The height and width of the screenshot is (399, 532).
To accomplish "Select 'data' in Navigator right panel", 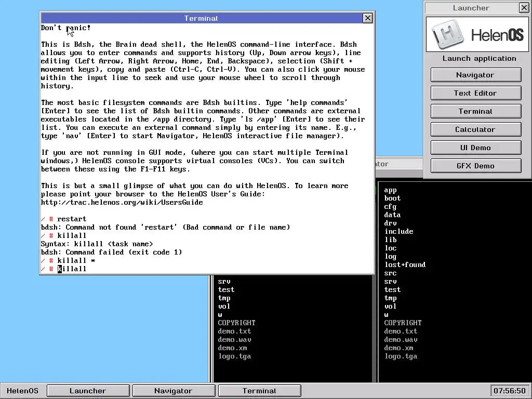I will click(x=392, y=215).
